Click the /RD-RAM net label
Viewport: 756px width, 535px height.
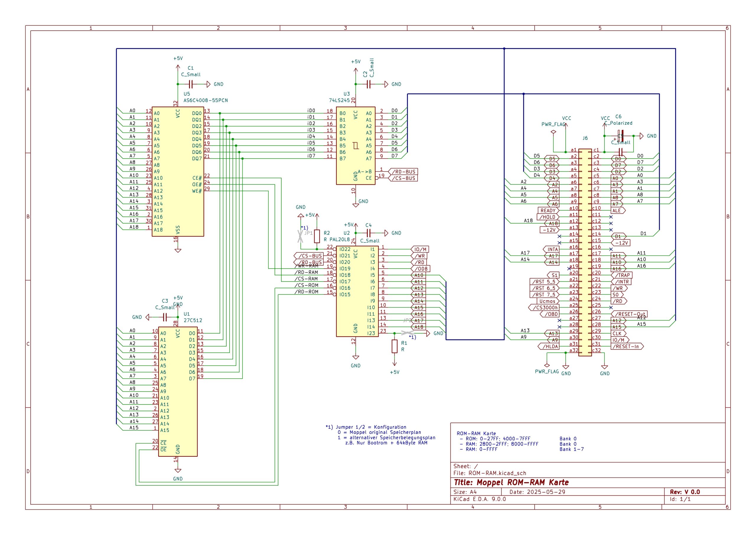306,272
